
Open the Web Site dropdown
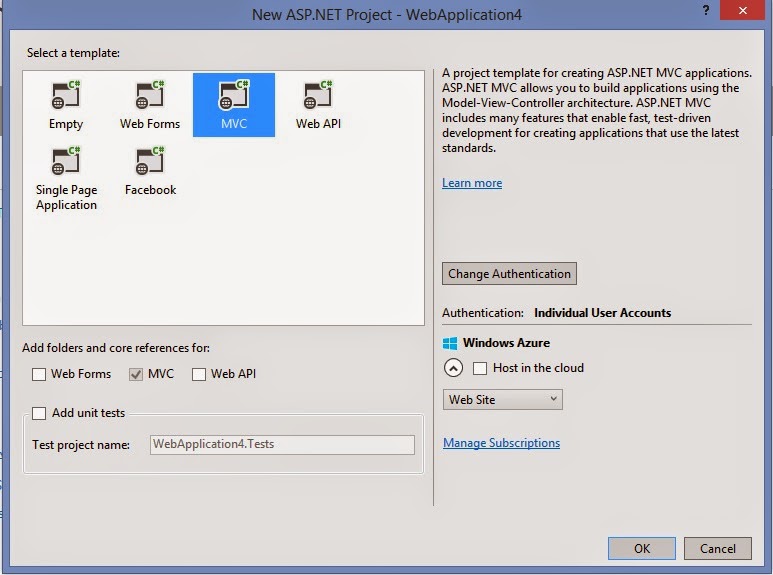[x=502, y=399]
